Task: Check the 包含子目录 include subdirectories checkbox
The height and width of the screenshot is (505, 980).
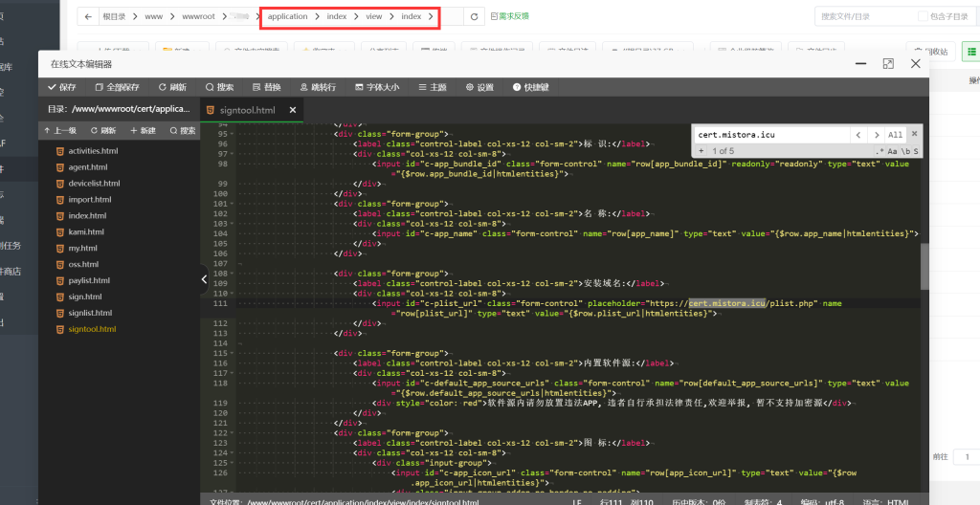Action: click(923, 16)
